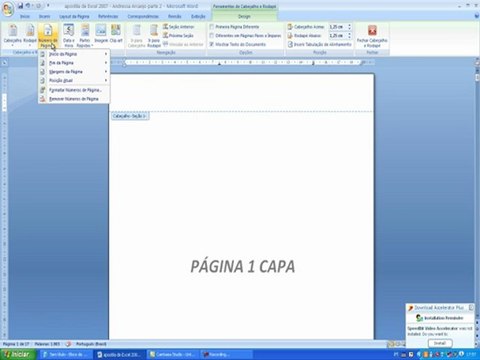480x360 pixels.
Task: Click Fechar Cabeçalho e Rodapé
Action: point(372,35)
